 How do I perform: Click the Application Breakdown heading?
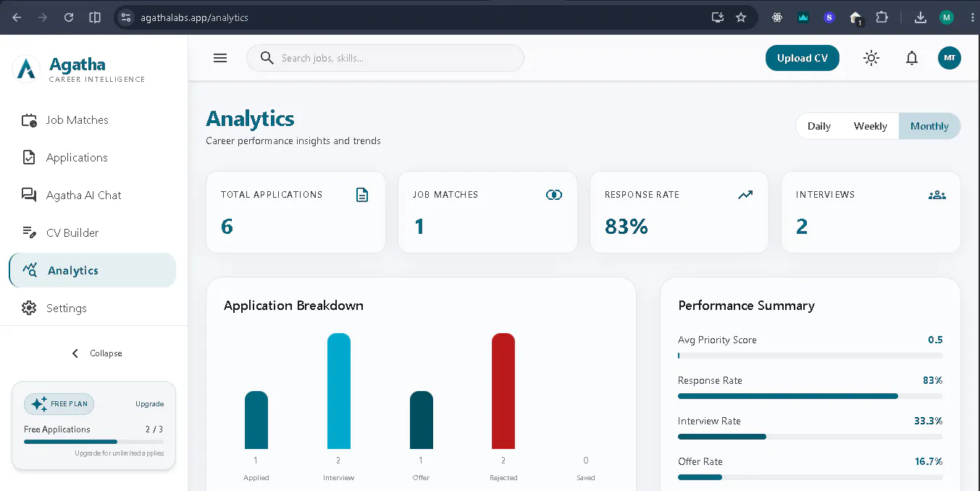(293, 306)
